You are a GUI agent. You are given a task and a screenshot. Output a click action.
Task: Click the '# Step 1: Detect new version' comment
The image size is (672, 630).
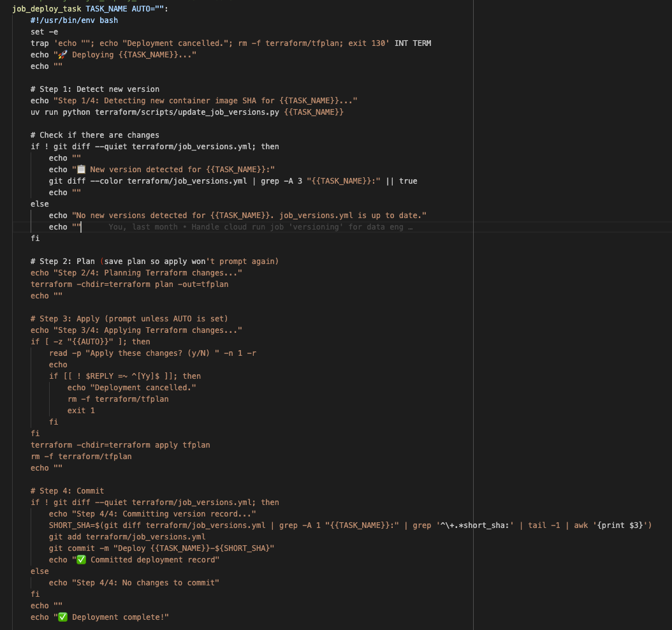click(x=95, y=89)
